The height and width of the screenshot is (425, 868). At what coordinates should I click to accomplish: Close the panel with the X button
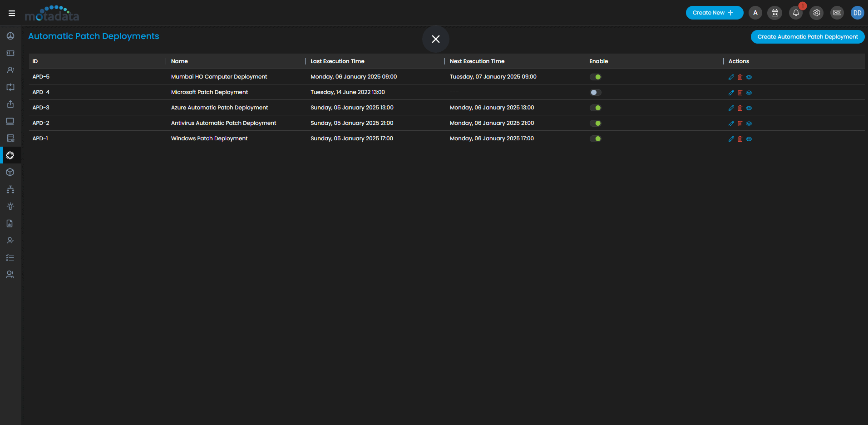436,39
